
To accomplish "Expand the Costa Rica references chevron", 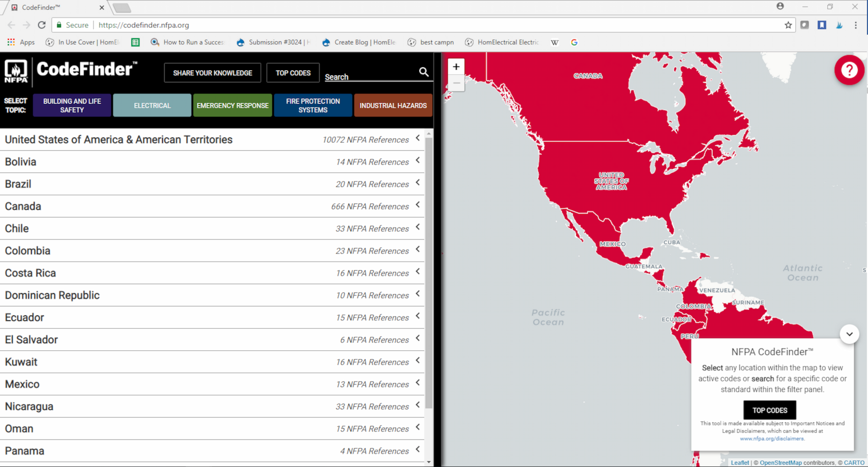I will point(418,271).
